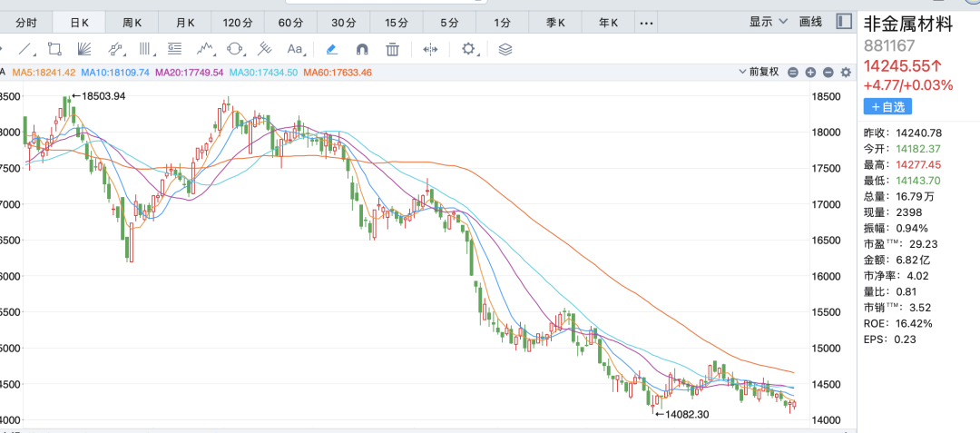Open the drawing settings gear icon
Screen dimensions: 980x433
pyautogui.click(x=468, y=49)
